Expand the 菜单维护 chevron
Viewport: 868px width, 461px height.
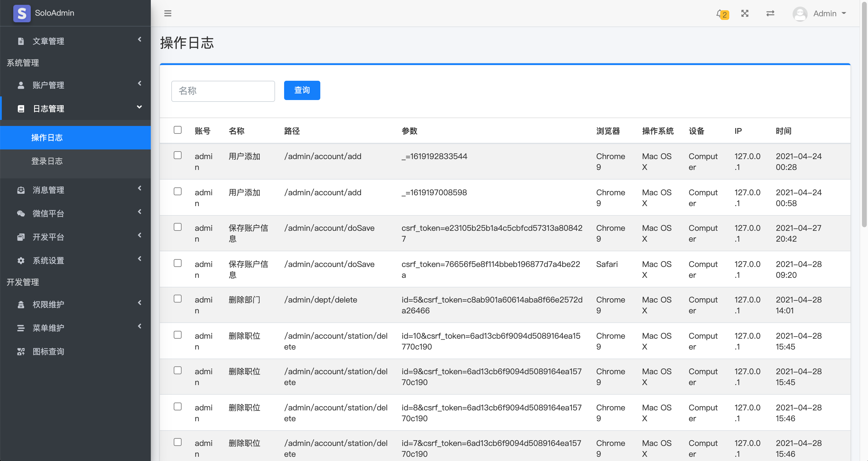pos(140,326)
